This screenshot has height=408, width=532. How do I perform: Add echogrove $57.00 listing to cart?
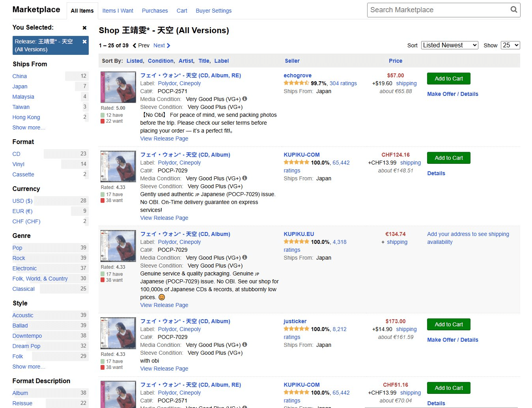[x=448, y=79]
